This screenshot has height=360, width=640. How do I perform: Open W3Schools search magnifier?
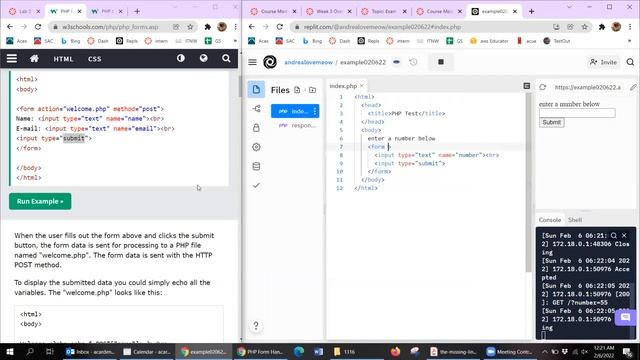226,58
